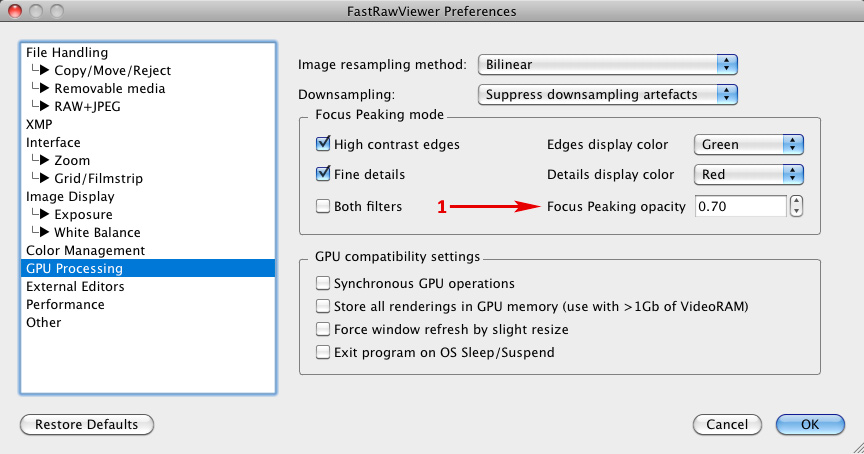This screenshot has width=864, height=454.
Task: Open Image resampling method dropdown
Action: pyautogui.click(x=607, y=65)
